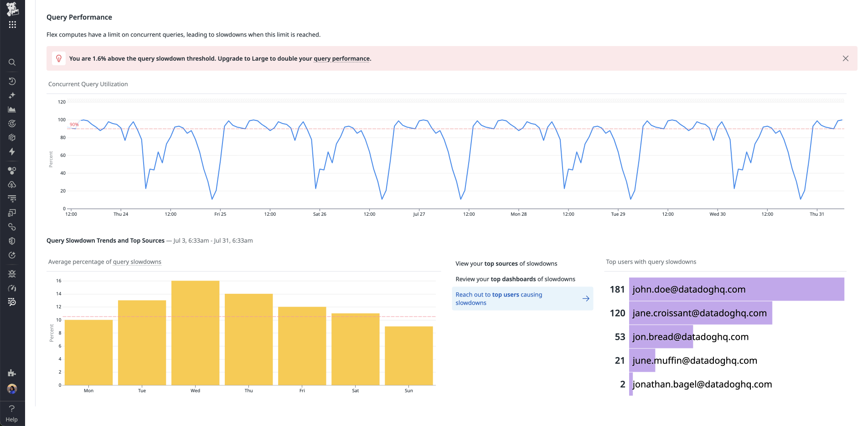The image size is (868, 426).
Task: Select the Security shield icon
Action: (12, 241)
